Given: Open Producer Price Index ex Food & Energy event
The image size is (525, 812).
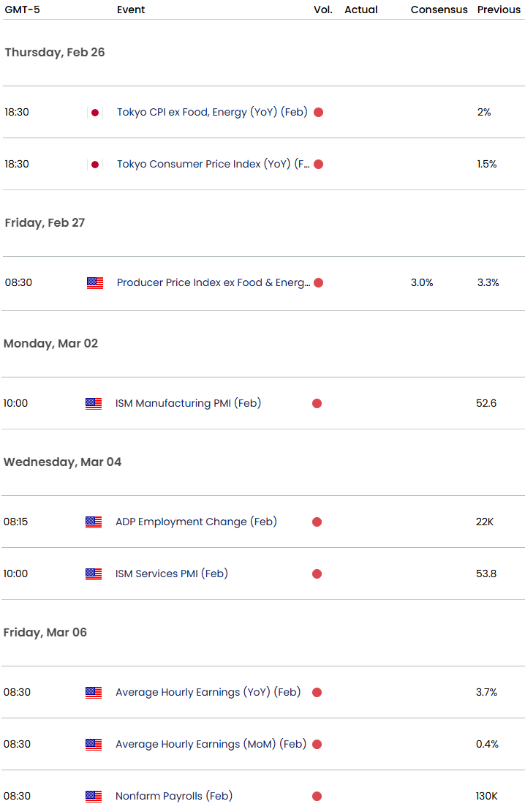Looking at the screenshot, I should pyautogui.click(x=213, y=283).
